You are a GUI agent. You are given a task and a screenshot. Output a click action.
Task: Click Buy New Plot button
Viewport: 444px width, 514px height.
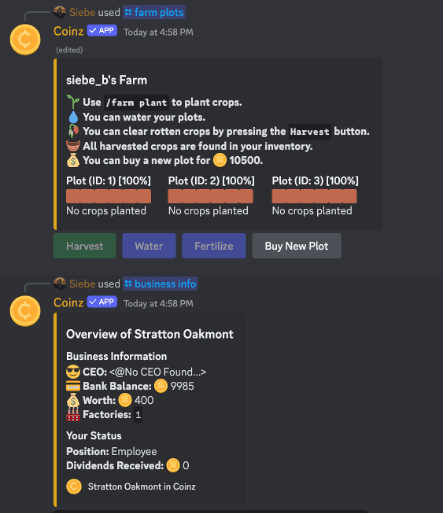(x=296, y=246)
